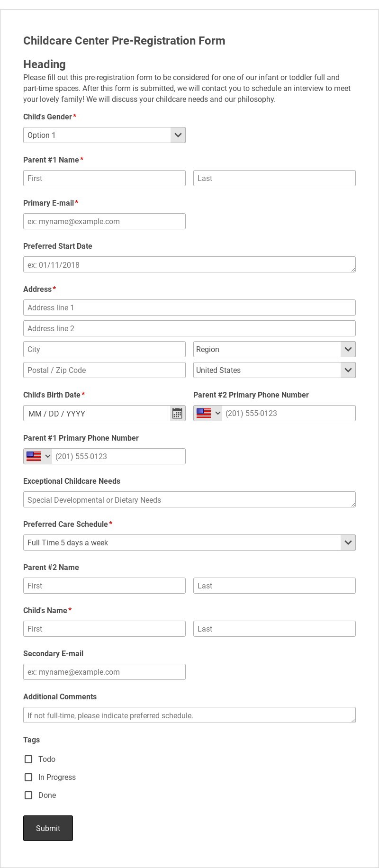Open country flag selector for Parent #2 phone

pyautogui.click(x=208, y=413)
